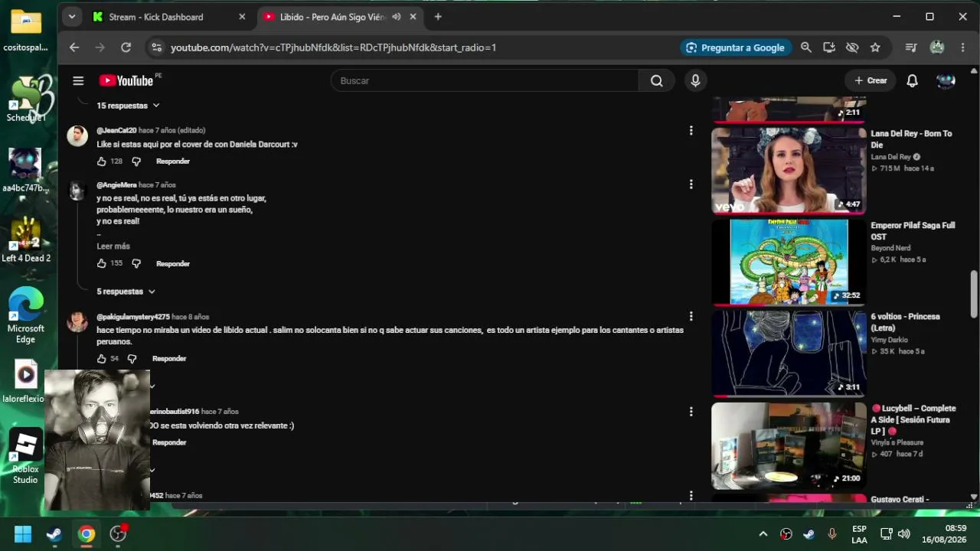
Task: Open the Windows Start menu
Action: (x=23, y=534)
